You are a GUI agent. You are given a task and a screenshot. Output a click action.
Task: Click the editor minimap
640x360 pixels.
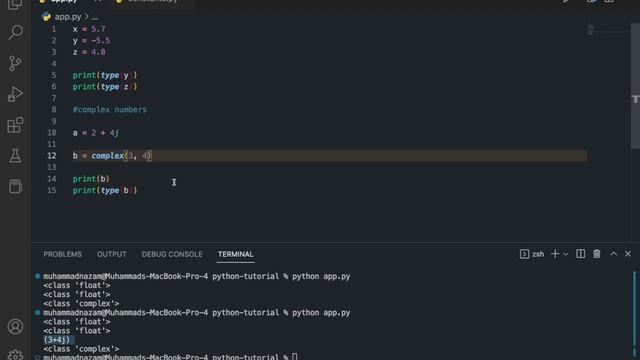tap(608, 30)
